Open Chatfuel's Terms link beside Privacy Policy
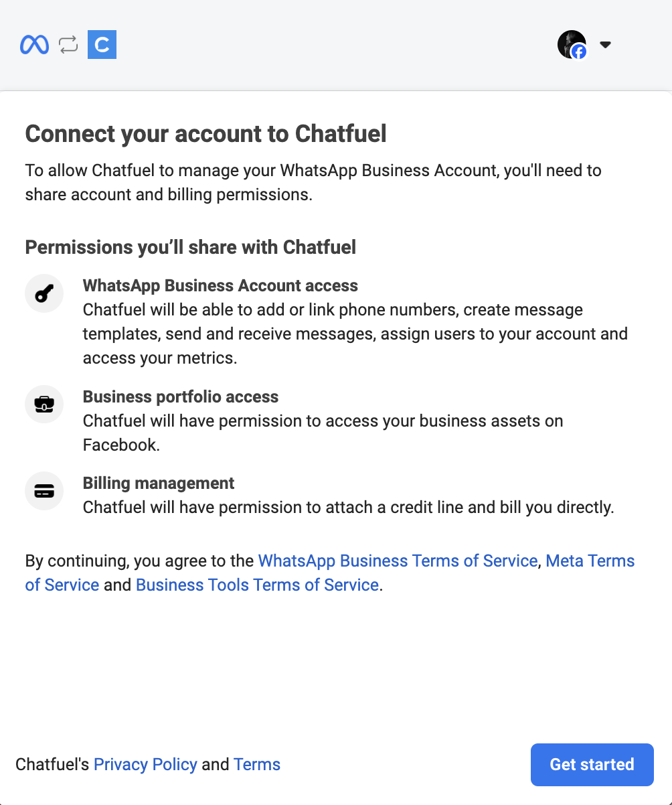 pyautogui.click(x=257, y=764)
